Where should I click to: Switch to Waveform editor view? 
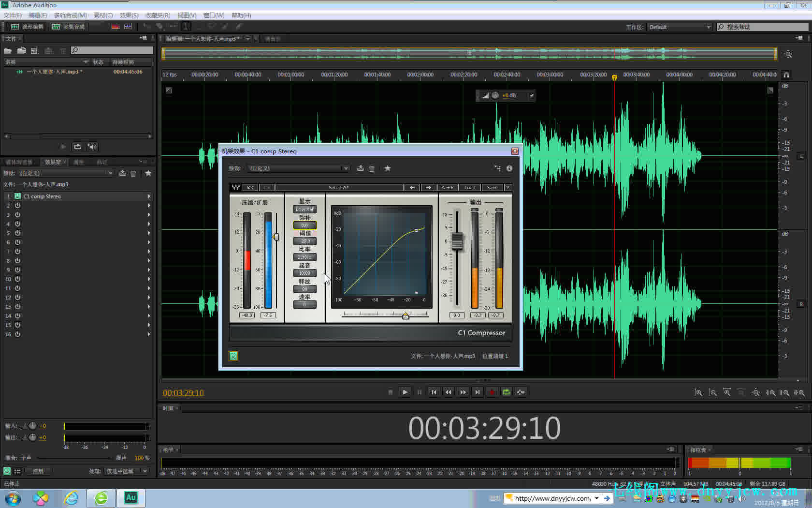click(28, 27)
